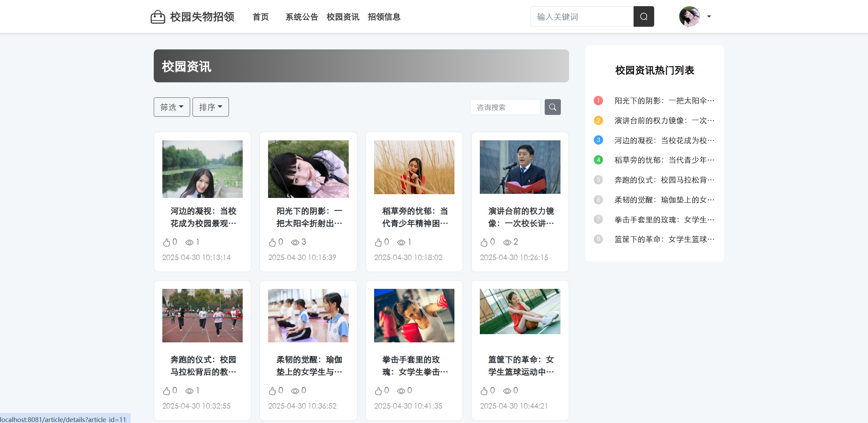Click rank 1 red badge in hot list
Screen dimensions: 868x423
(x=598, y=101)
